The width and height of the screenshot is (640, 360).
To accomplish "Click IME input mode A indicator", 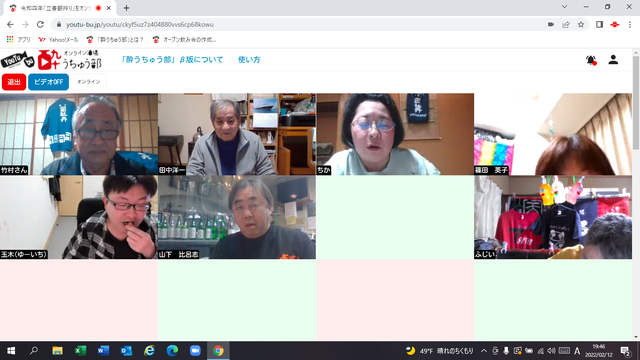I will [577, 351].
